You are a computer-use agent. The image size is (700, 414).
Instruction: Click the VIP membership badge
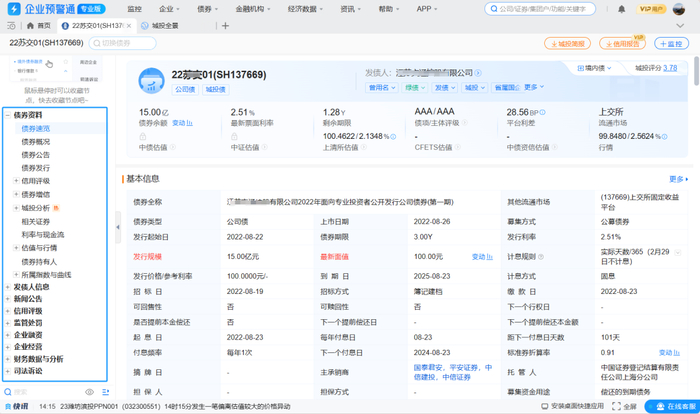pyautogui.click(x=653, y=8)
